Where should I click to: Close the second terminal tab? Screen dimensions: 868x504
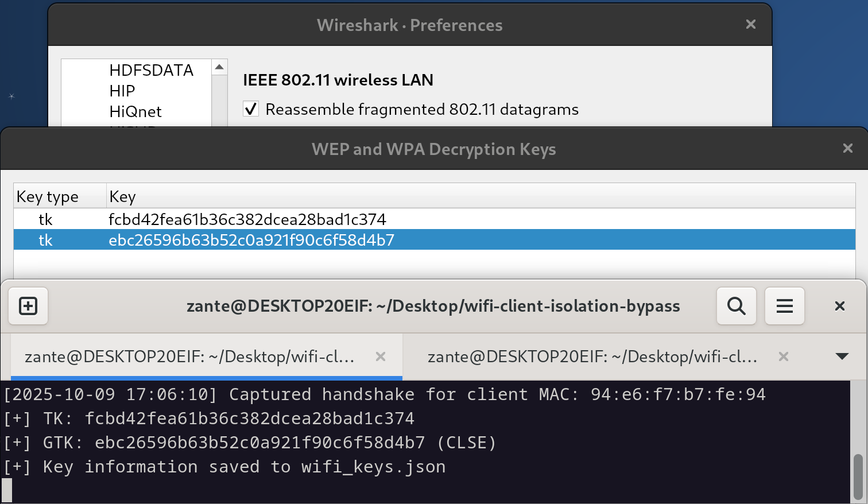[x=783, y=356]
